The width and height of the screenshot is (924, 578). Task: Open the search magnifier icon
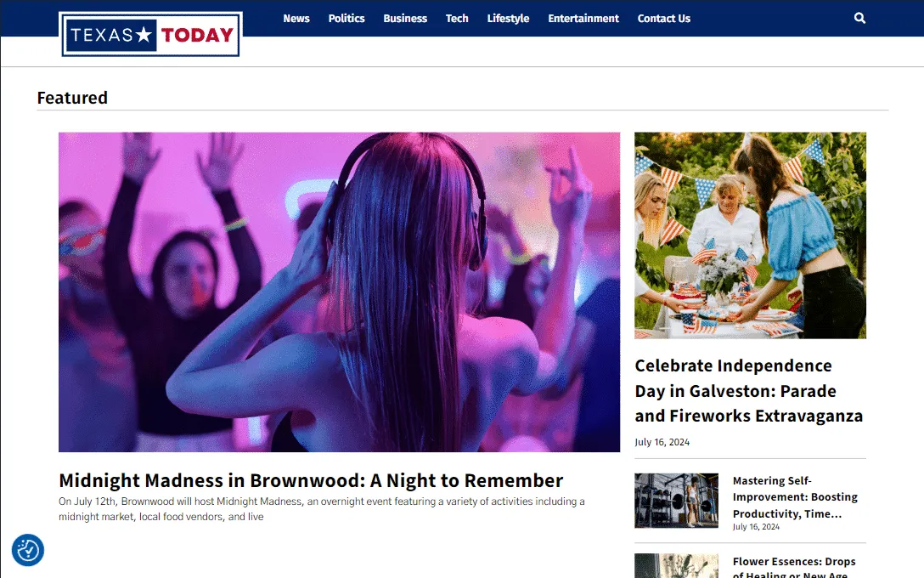point(859,19)
